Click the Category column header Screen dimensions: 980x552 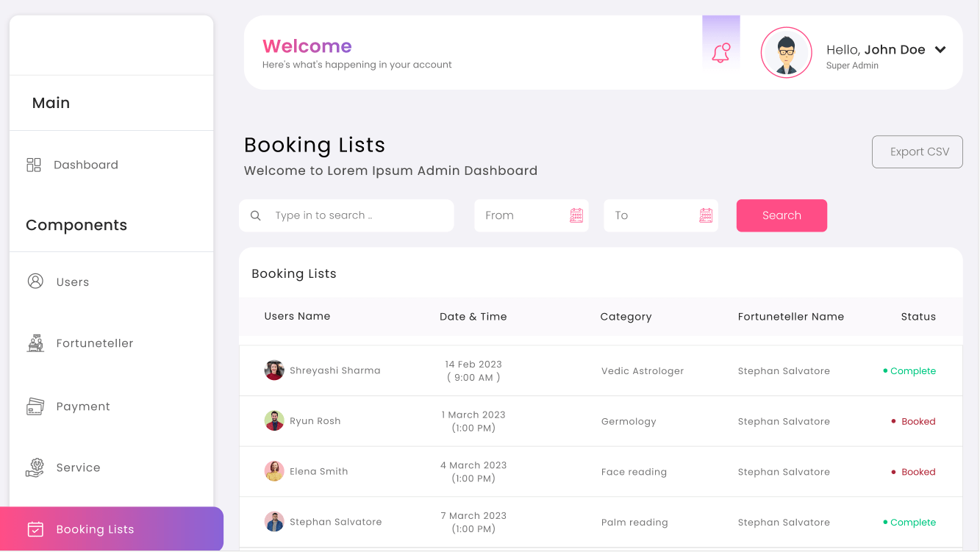point(626,317)
